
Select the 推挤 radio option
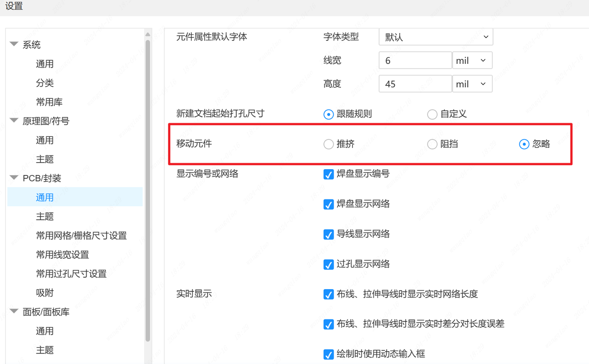(x=329, y=144)
